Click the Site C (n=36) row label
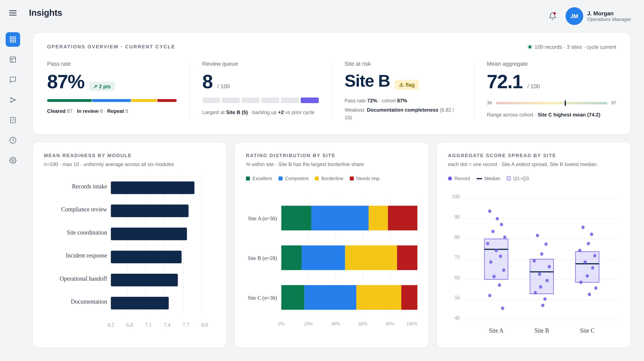Viewport: 644px width, 361px height. coord(262,298)
